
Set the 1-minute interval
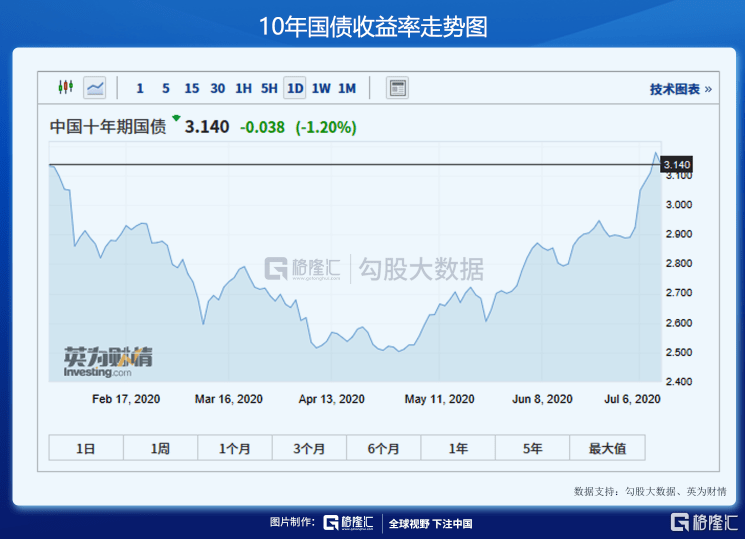click(x=140, y=88)
